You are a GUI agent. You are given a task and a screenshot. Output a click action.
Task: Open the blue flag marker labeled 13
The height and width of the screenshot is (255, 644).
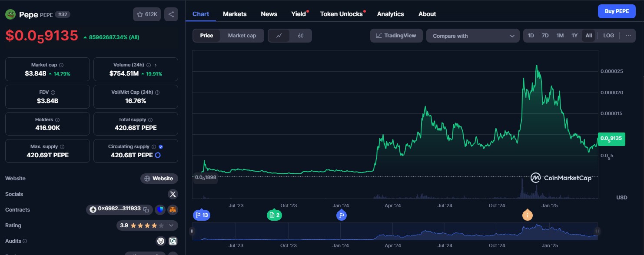coord(202,215)
